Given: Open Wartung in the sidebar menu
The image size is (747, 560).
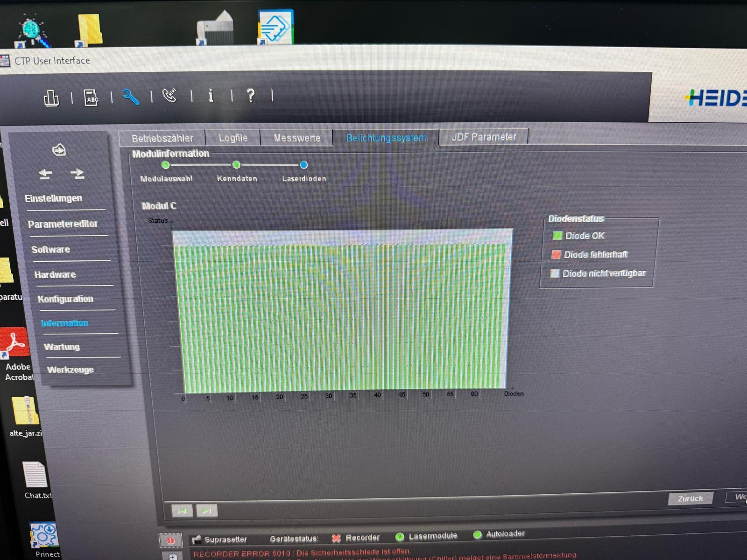Looking at the screenshot, I should (x=62, y=347).
